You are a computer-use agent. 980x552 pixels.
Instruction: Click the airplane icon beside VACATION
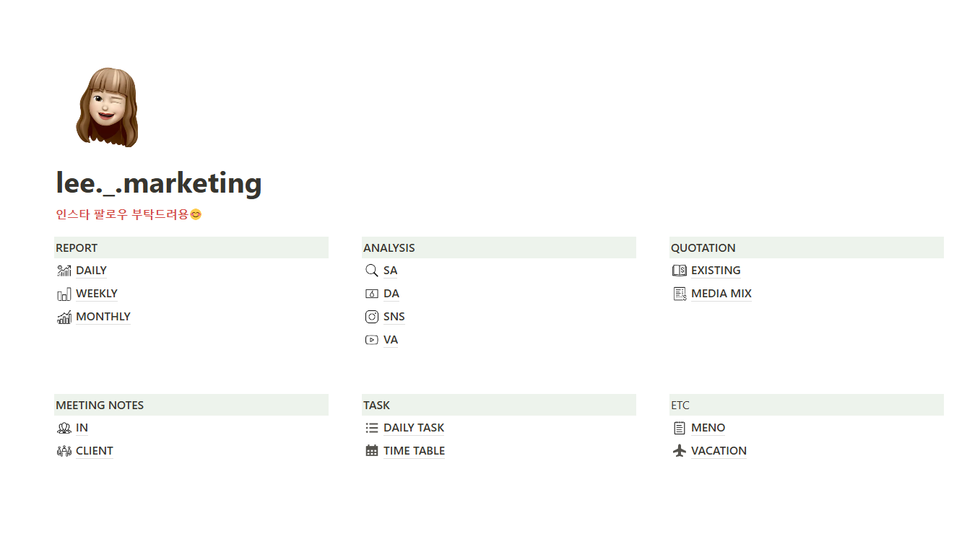680,451
